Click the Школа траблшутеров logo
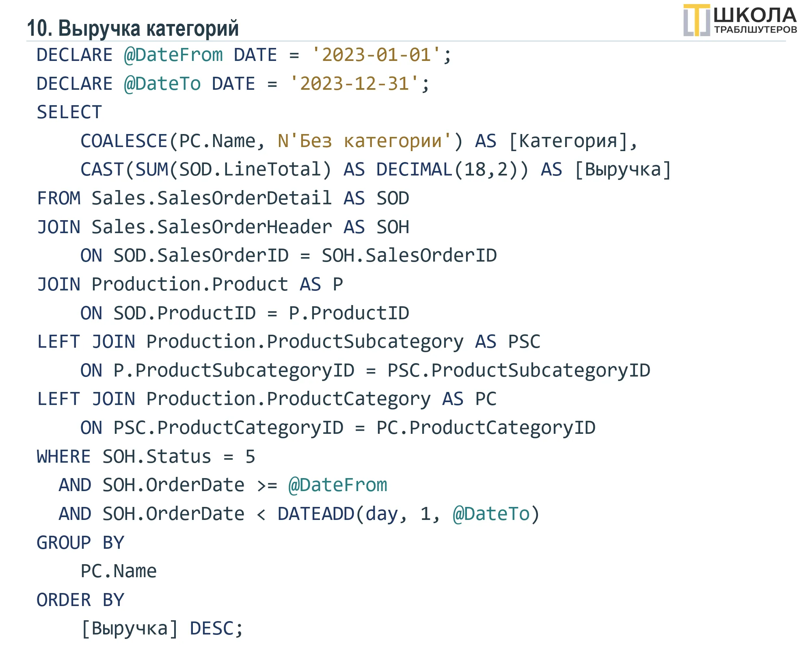The width and height of the screenshot is (812, 656). tap(740, 20)
